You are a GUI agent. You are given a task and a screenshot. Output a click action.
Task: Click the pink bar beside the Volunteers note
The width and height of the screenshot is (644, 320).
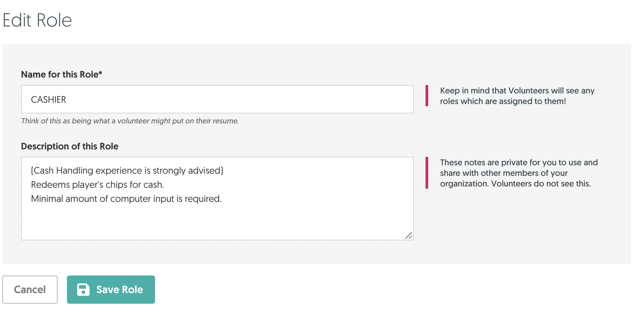click(427, 96)
